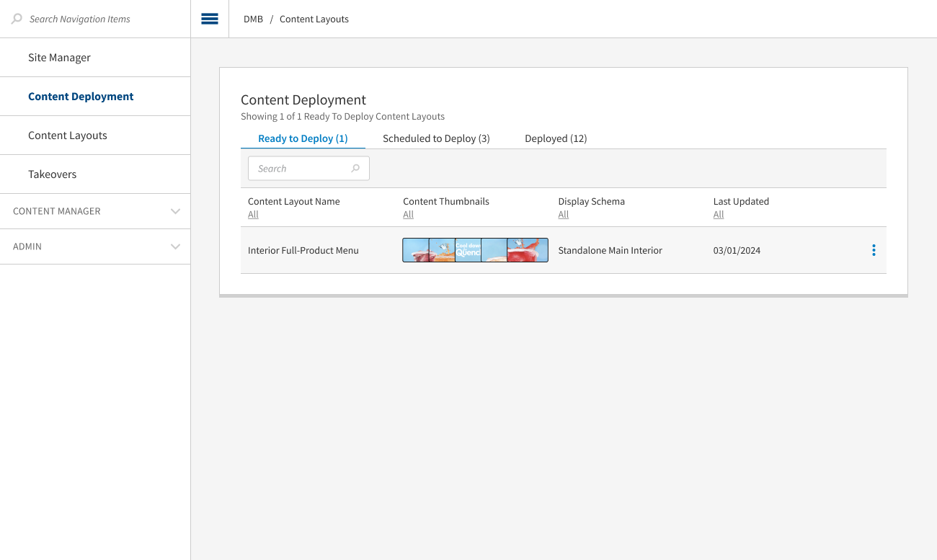Image resolution: width=937 pixels, height=560 pixels.
Task: Click the Content Thumbnails column header
Action: 446,202
